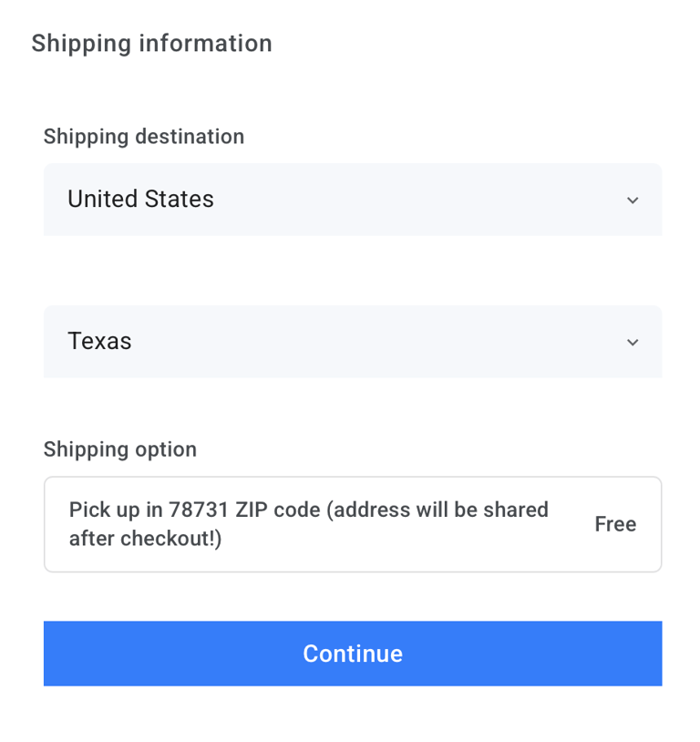Click empty area inside state select field
This screenshot has height=742, width=700.
tap(365, 342)
